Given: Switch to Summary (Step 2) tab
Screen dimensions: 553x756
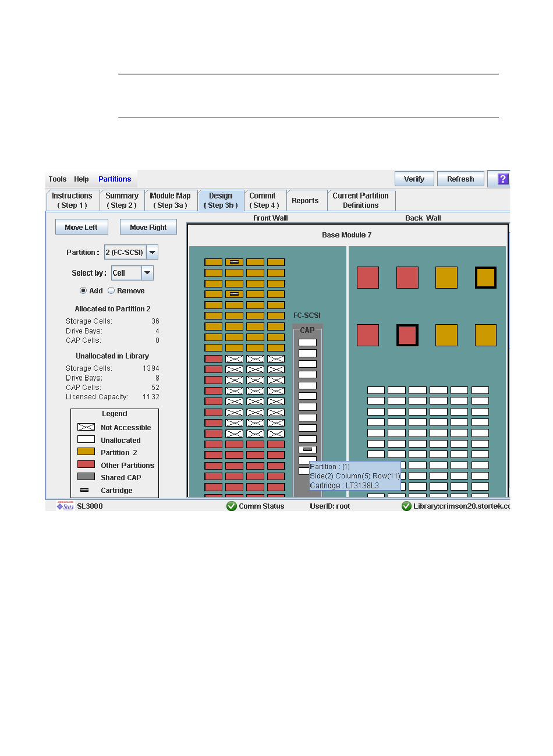Looking at the screenshot, I should click(x=122, y=200).
